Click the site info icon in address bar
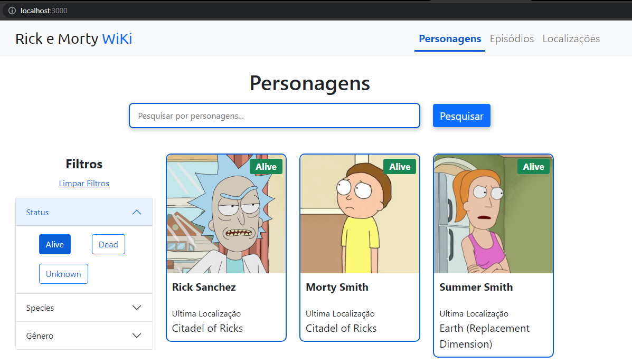Image resolution: width=632 pixels, height=364 pixels. 12,11
